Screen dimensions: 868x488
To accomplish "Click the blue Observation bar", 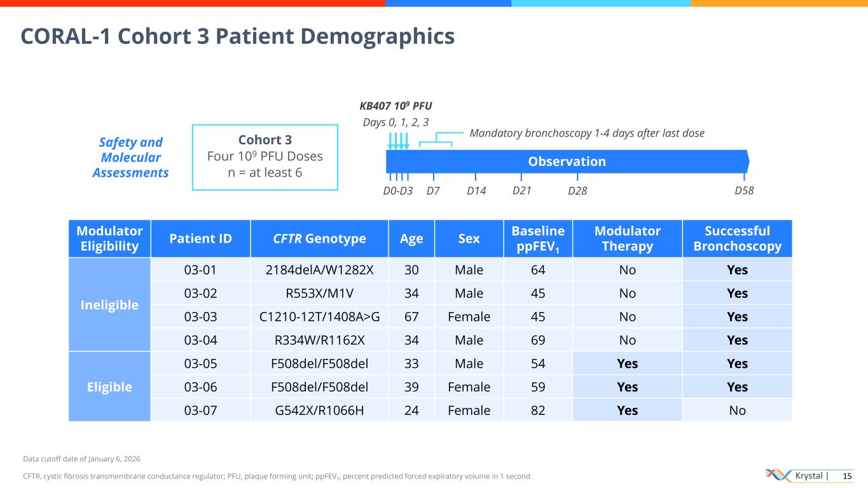I will coord(567,161).
